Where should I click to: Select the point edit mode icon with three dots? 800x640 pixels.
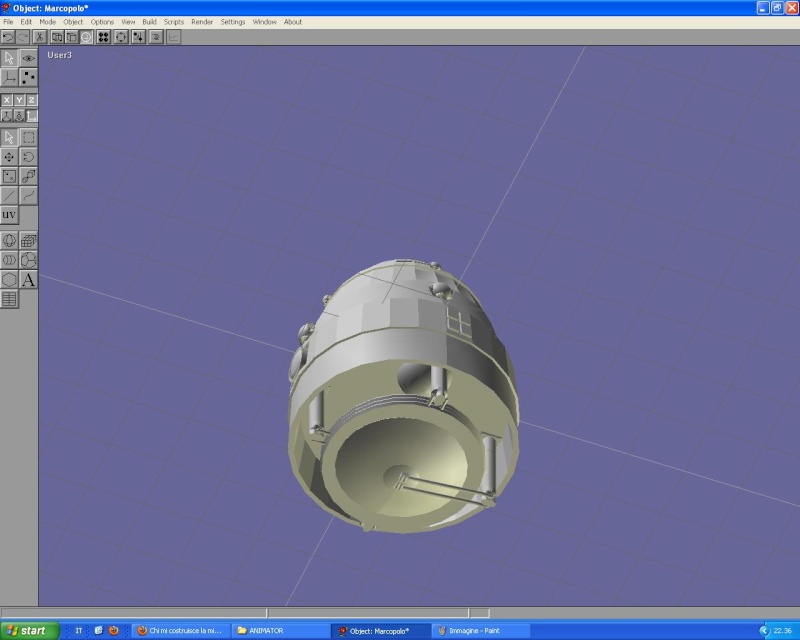[x=29, y=78]
